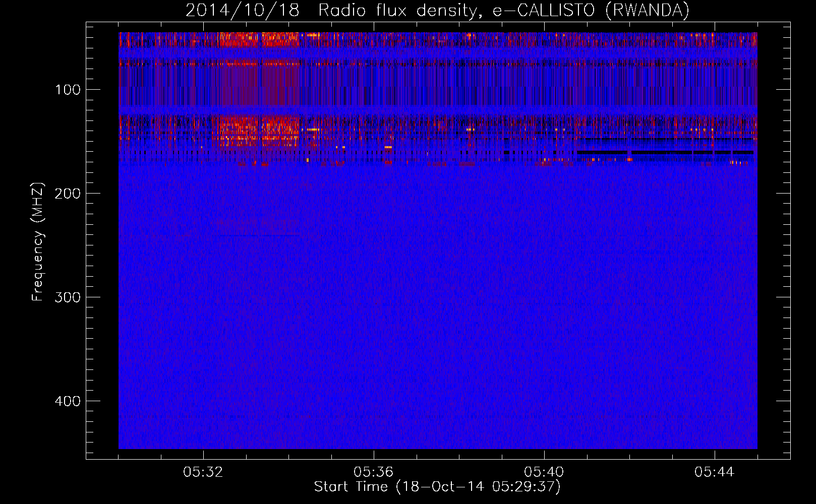Click the 200 frequency tick label
816x504 pixels.
(68, 194)
